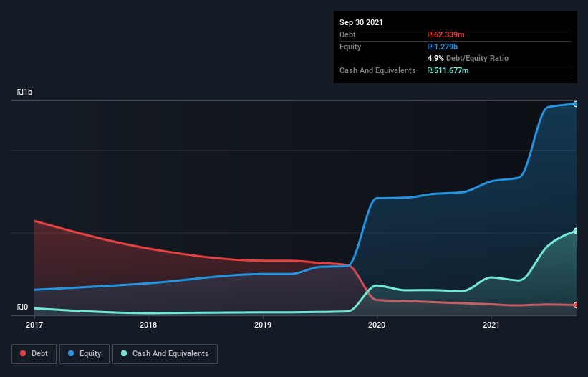Image resolution: width=588 pixels, height=377 pixels.
Task: Click the Debt label in tooltip
Action: point(347,34)
